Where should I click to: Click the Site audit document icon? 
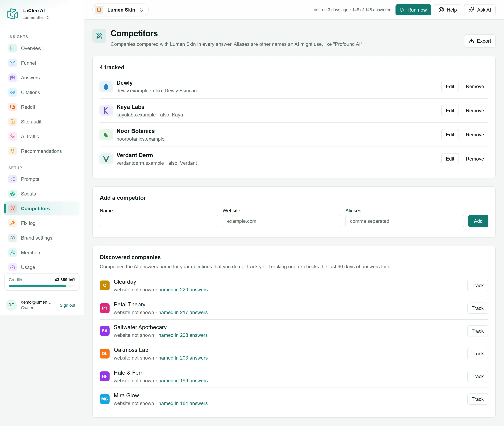(13, 122)
